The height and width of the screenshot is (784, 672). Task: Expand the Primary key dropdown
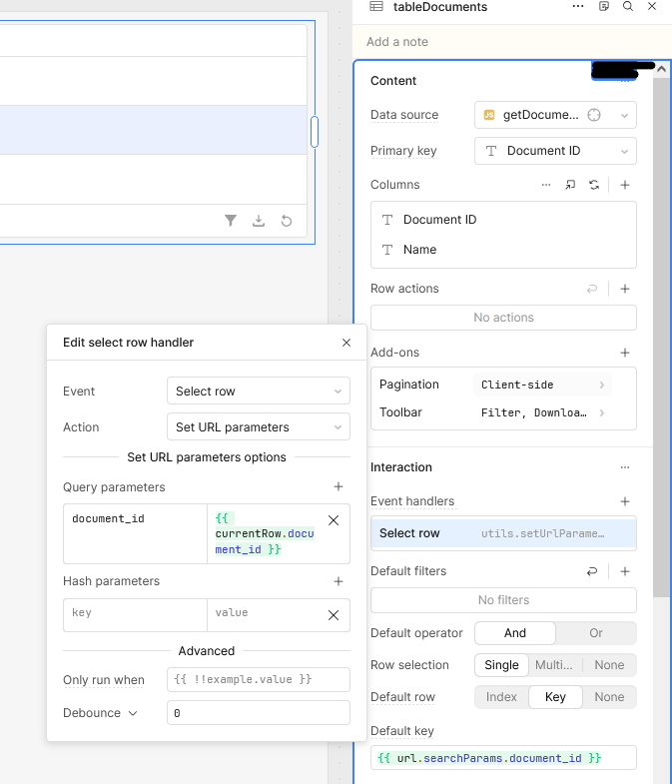pyautogui.click(x=555, y=151)
